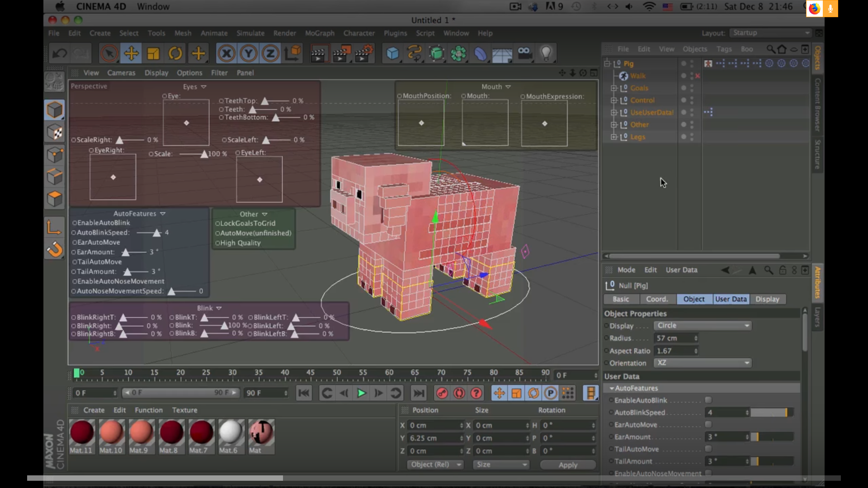
Task: Toggle the Snap magnet icon
Action: [x=55, y=249]
